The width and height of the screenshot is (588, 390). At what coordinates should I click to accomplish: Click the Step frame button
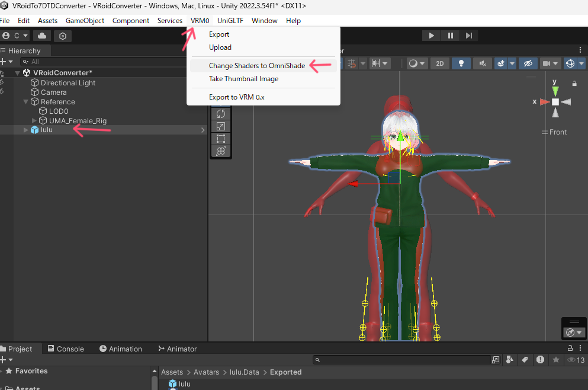click(468, 36)
